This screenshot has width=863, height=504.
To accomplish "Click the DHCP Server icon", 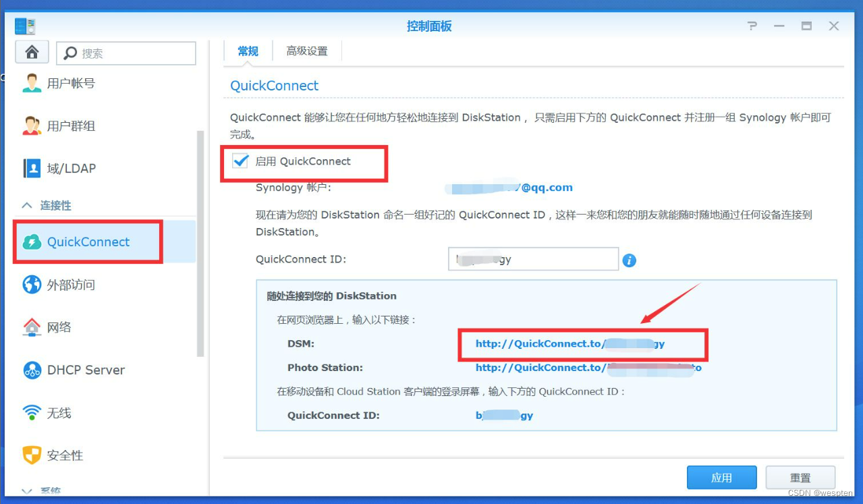I will coord(32,370).
